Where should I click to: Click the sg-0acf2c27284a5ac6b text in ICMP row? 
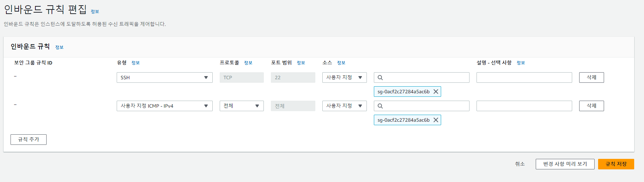[403, 120]
